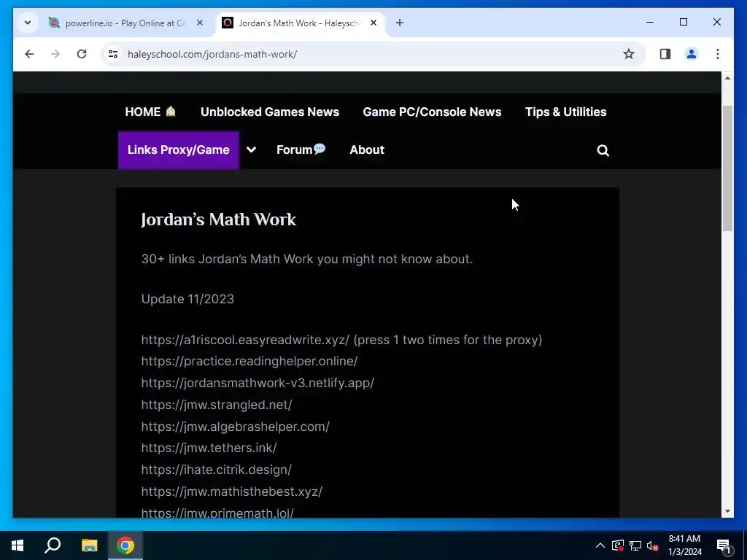Select the Jordan's Math Work tab
Viewport: 747px width, 560px height.
coord(300,23)
